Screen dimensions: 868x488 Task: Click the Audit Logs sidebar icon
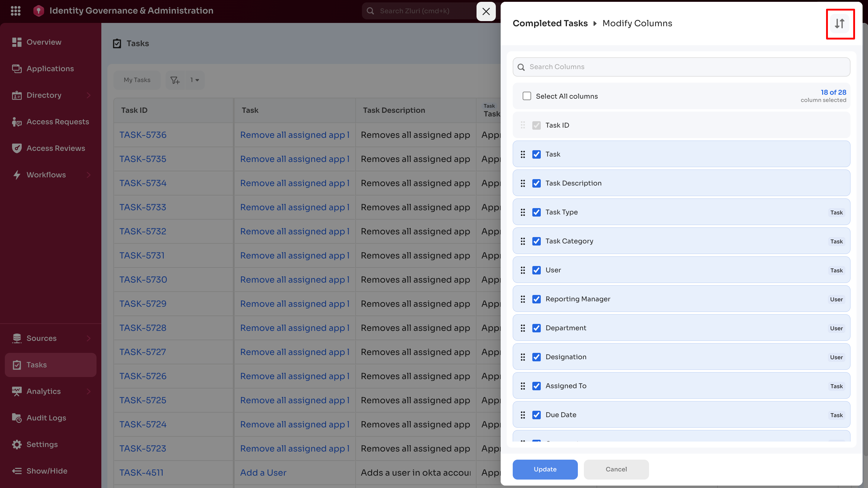17,418
